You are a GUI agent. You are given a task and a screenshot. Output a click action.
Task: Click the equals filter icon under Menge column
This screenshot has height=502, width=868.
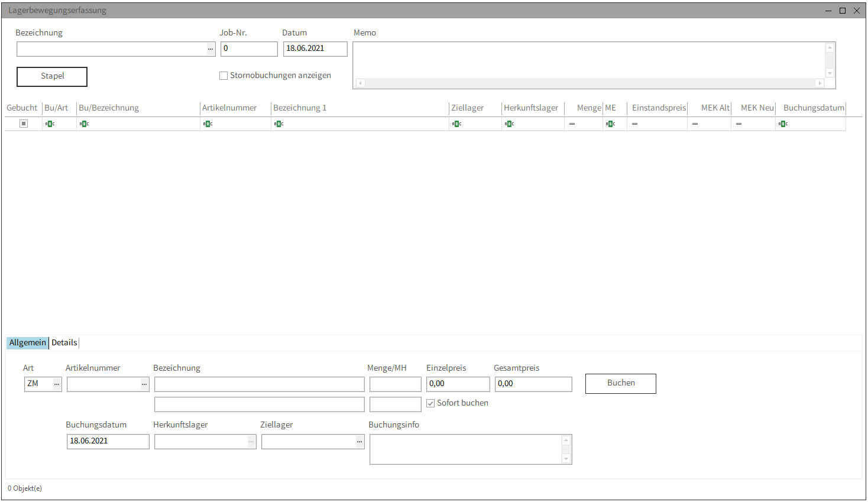[x=572, y=124]
